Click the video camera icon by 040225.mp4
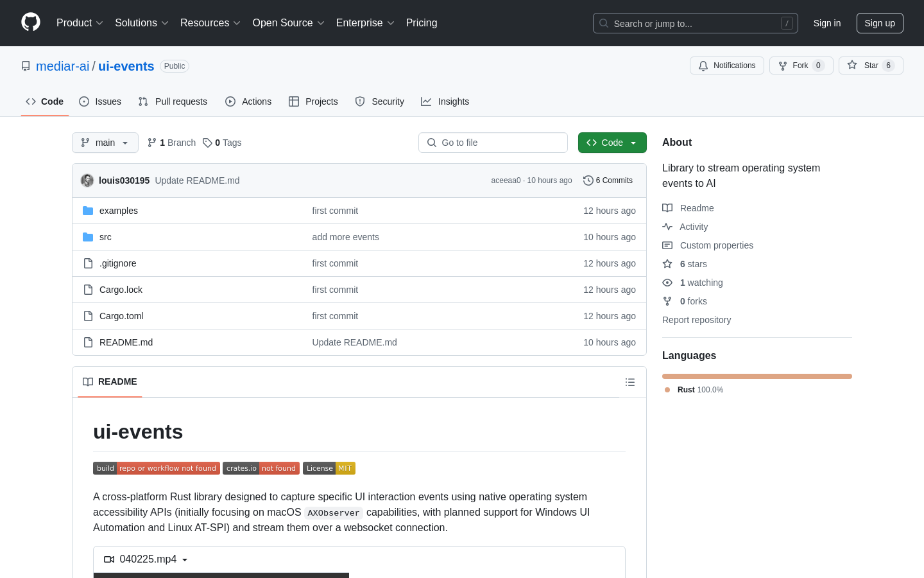 [109, 559]
